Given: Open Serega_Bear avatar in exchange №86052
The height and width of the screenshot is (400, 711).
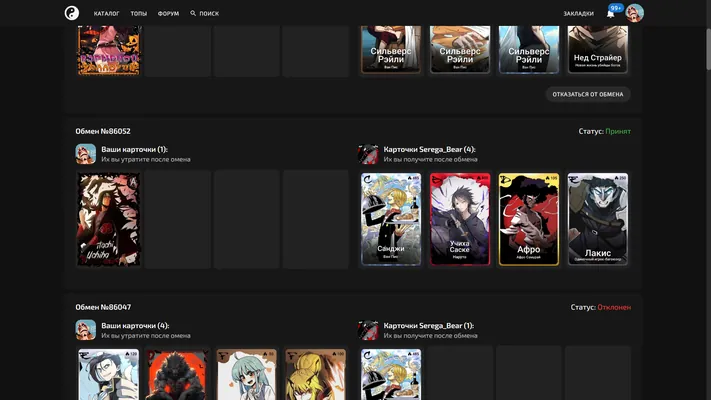Looking at the screenshot, I should (x=368, y=154).
